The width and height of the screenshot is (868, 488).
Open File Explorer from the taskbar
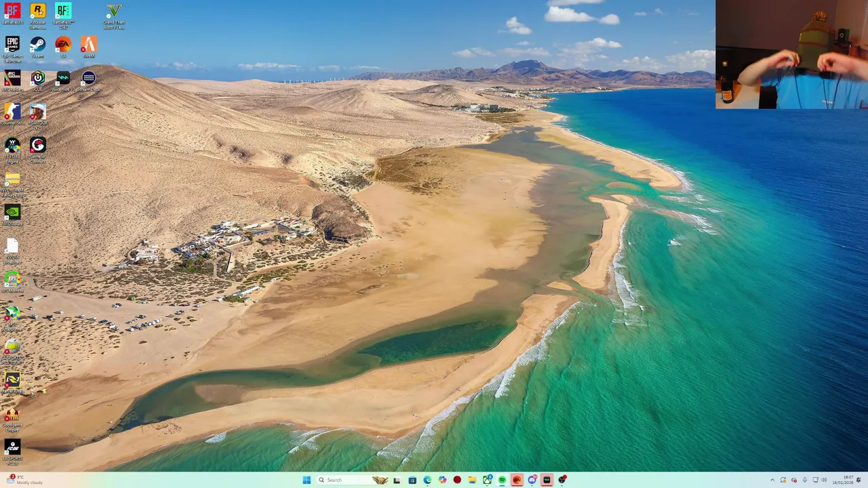(472, 480)
